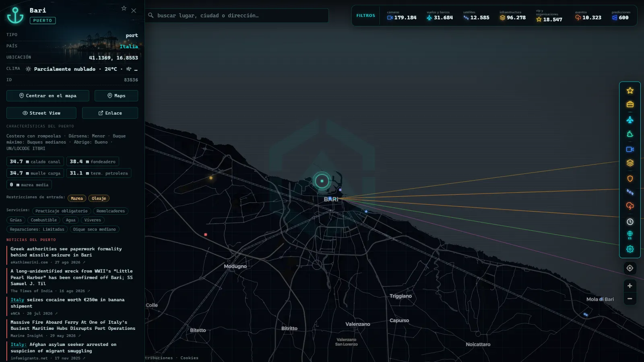Click in the buscar lugar search field
Screen dimensions: 644x362
click(237, 16)
